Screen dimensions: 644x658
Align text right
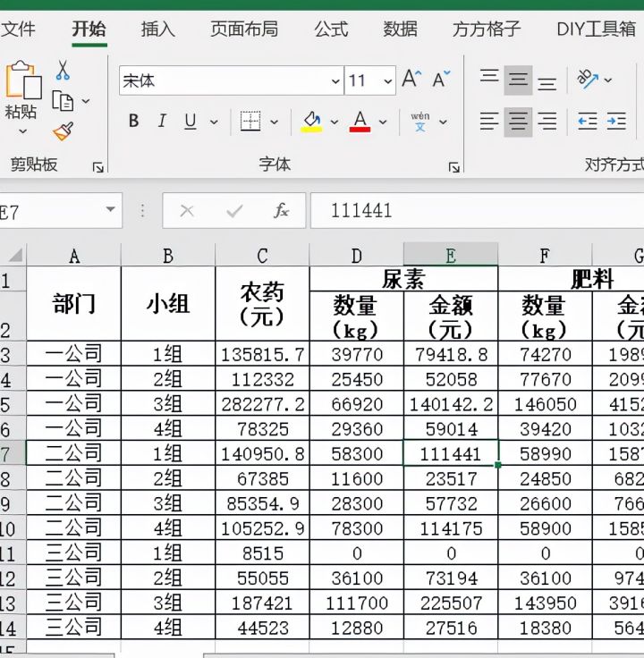pos(547,122)
